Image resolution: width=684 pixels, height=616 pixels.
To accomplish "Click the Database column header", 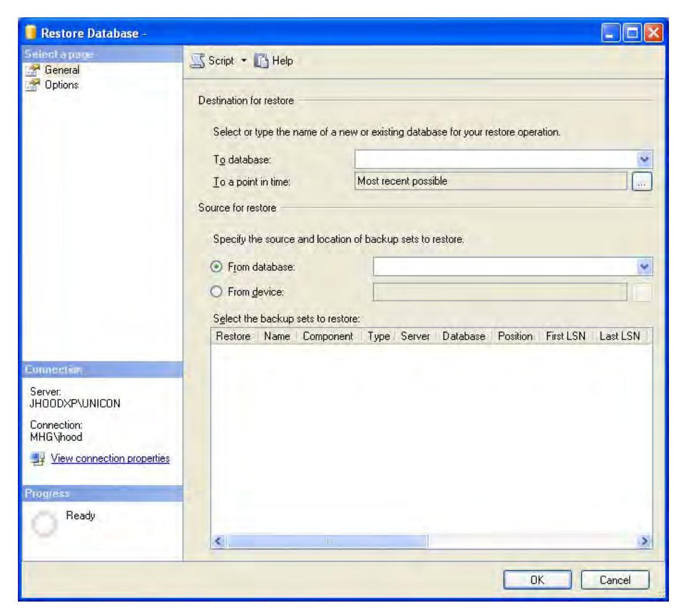I will 464,337.
